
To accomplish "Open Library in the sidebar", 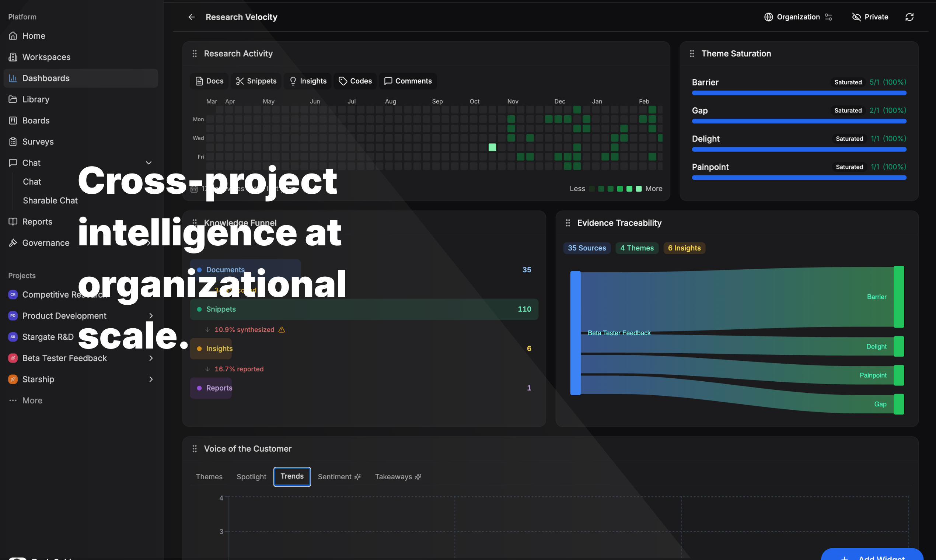I will [x=36, y=99].
